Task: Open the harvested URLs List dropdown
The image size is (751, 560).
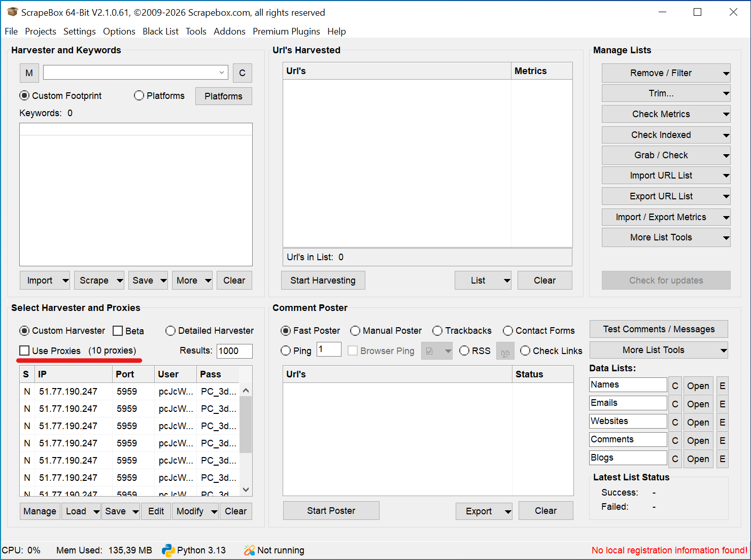Action: tap(506, 281)
